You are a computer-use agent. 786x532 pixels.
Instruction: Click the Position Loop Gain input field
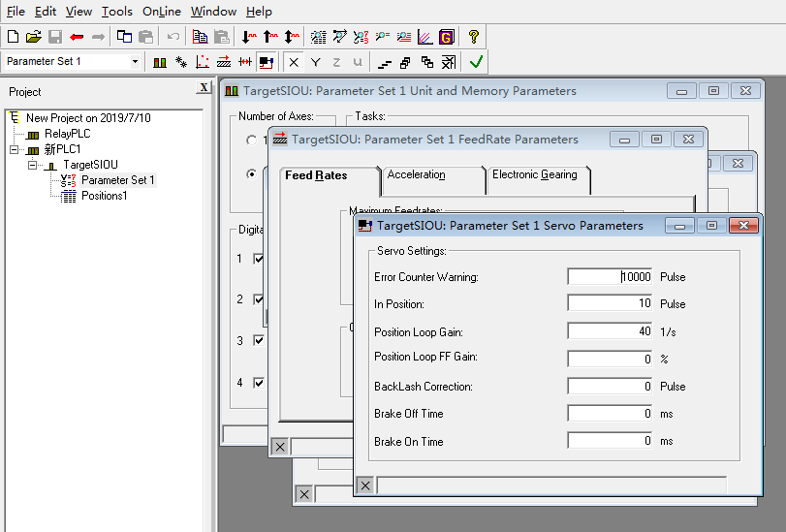click(611, 330)
